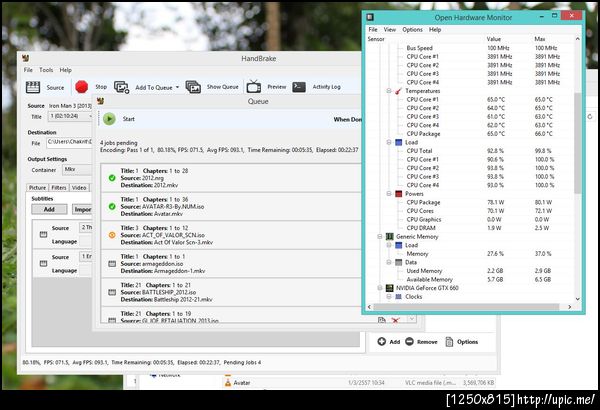Click the VLC cone icon beside Avatar
Screen dimensions: 600x410
(x=228, y=382)
